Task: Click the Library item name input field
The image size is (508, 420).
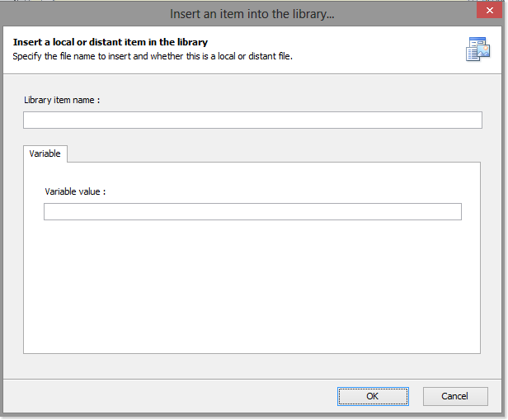Action: tap(252, 120)
